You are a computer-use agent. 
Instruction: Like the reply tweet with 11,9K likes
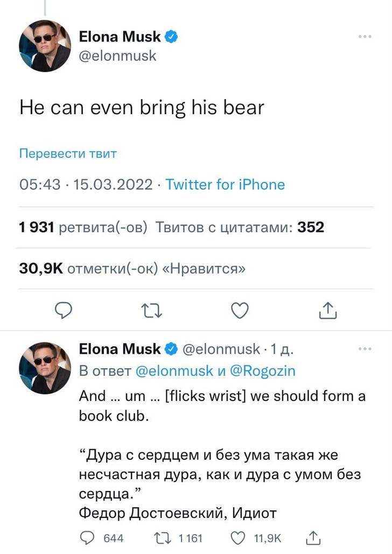pos(237,537)
